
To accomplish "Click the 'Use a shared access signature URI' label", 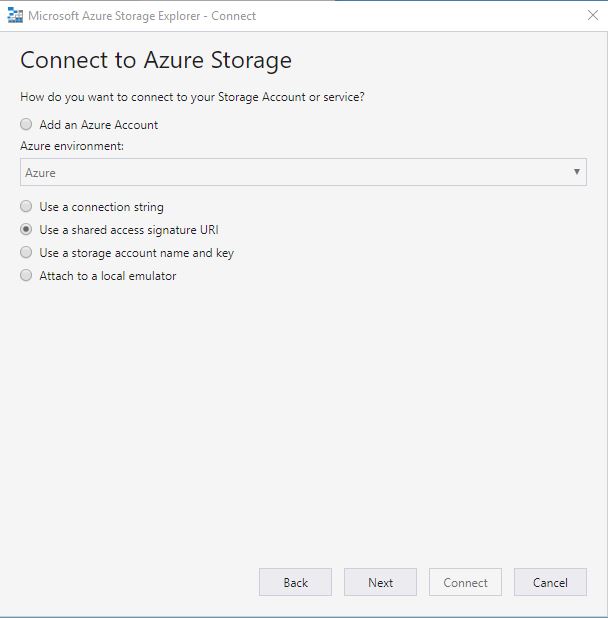I will [129, 230].
